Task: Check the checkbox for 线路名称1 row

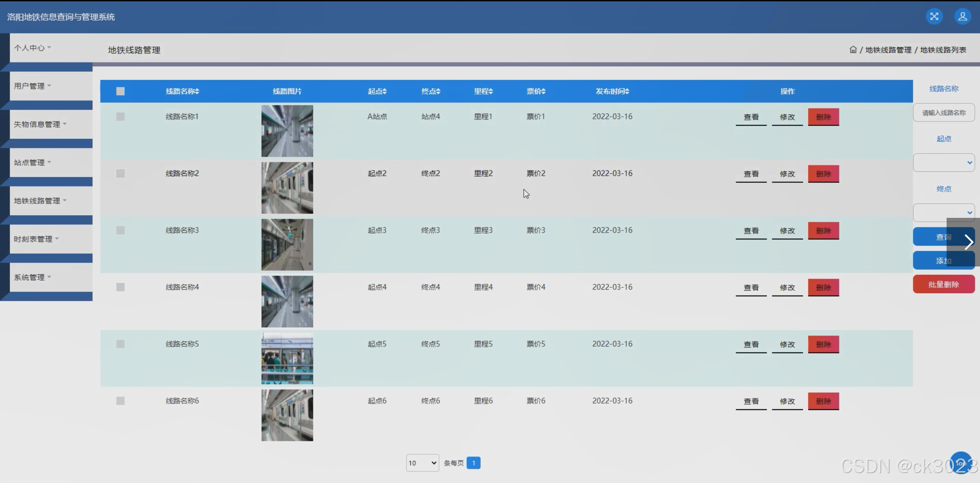Action: click(x=120, y=116)
